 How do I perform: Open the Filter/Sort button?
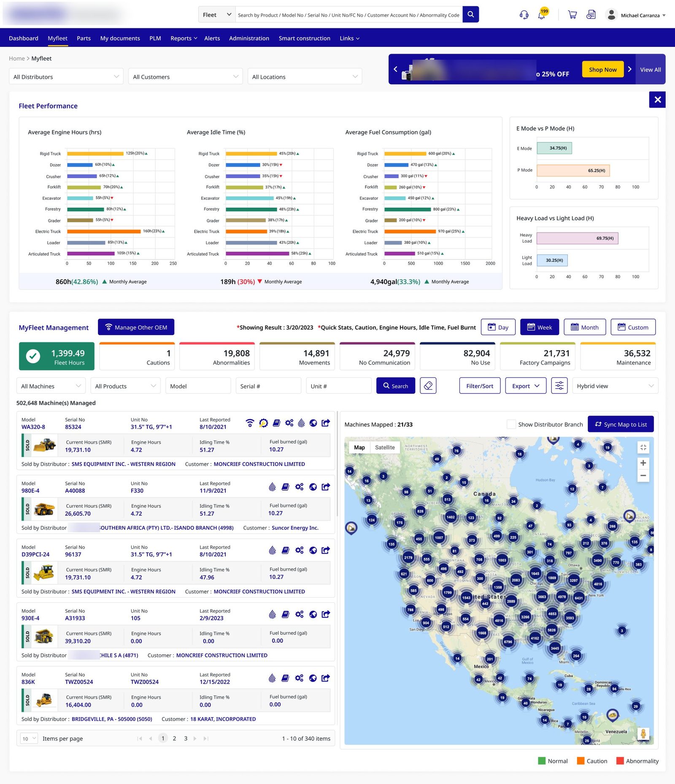coord(480,386)
